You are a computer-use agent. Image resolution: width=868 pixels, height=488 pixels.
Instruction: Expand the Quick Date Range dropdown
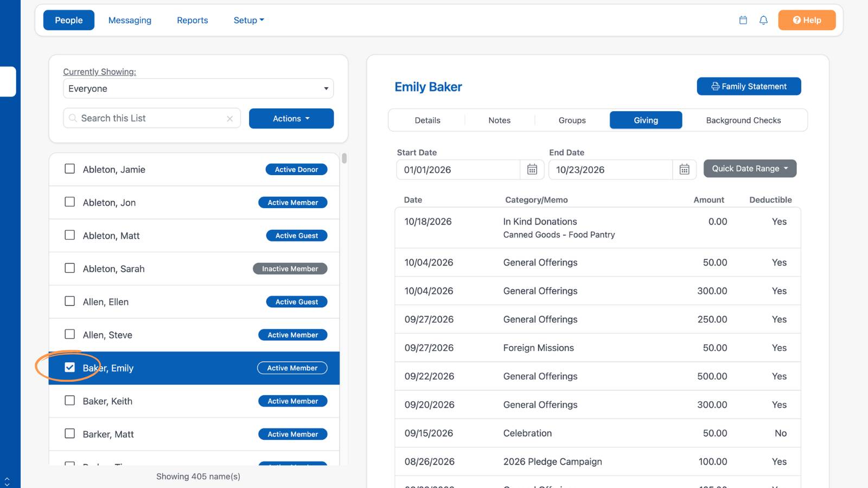coord(750,169)
